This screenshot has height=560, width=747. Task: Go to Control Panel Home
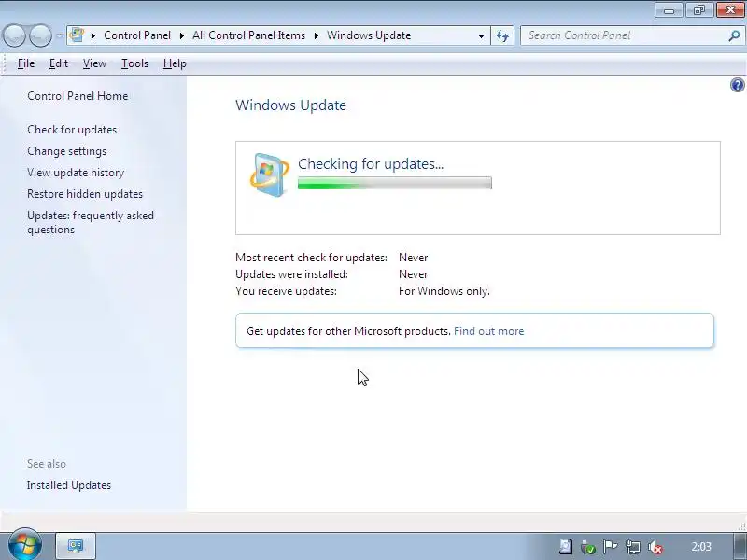point(78,96)
